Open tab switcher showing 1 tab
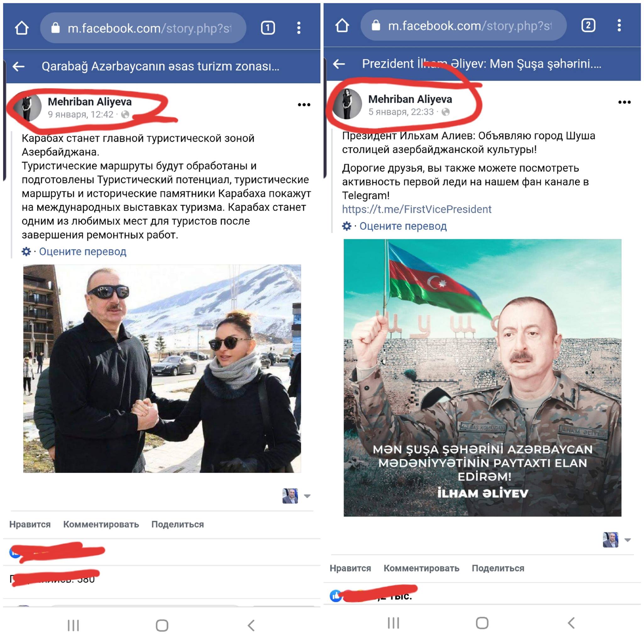The image size is (644, 644). click(268, 28)
